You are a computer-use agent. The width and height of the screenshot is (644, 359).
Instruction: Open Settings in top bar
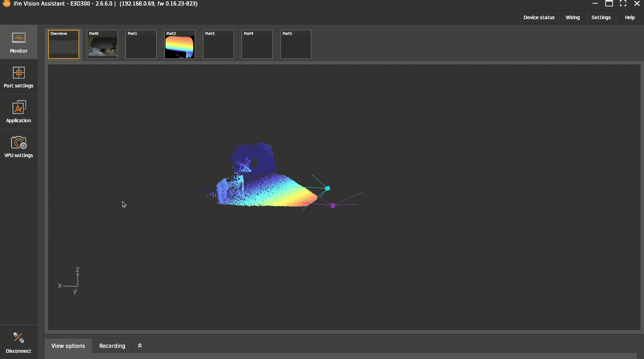(x=601, y=17)
